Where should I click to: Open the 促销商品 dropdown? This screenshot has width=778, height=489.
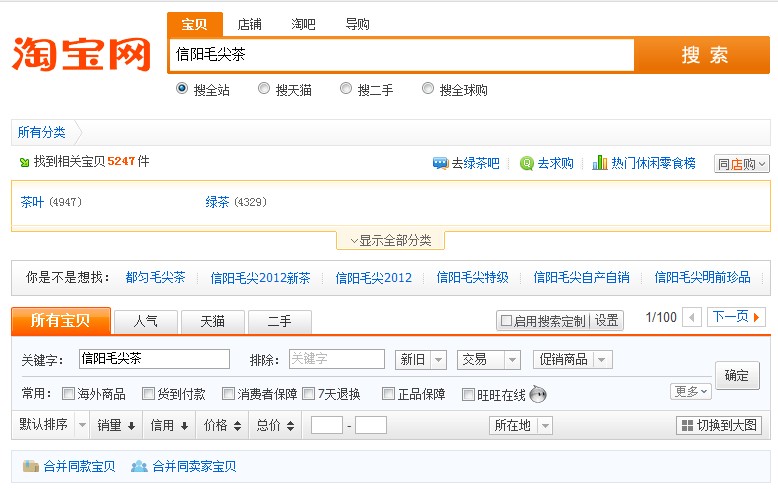point(573,360)
